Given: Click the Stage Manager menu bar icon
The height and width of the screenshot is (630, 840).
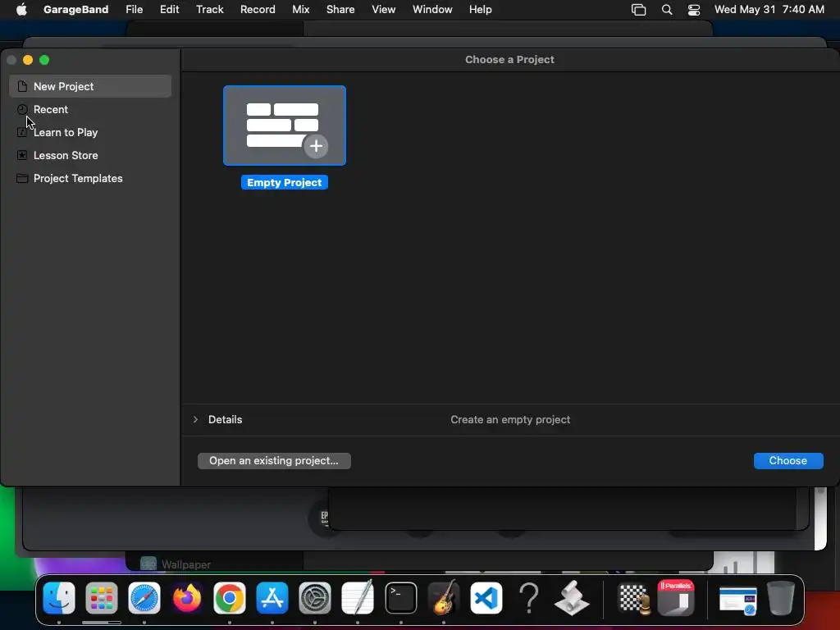Looking at the screenshot, I should coord(638,9).
